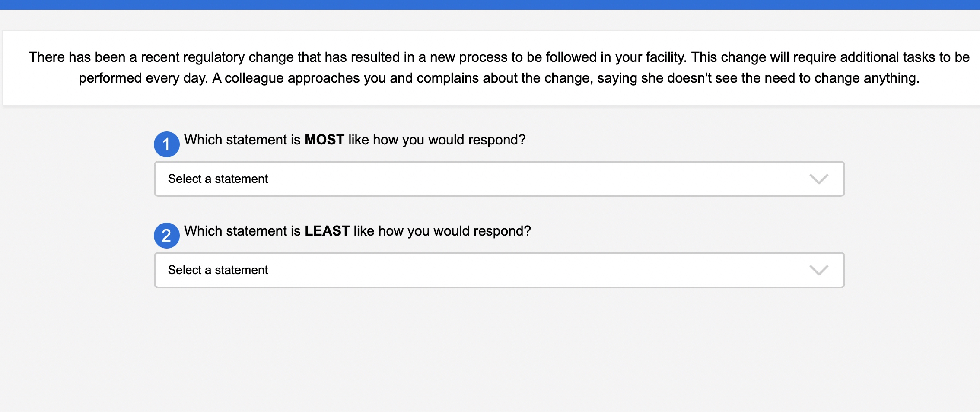Open the LEAST response statement dropdown
980x412 pixels.
[x=499, y=270]
